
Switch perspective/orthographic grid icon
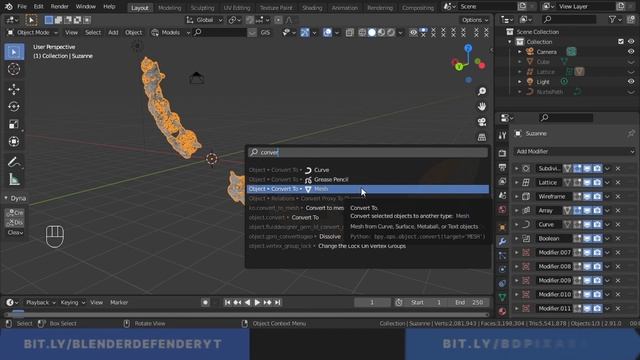tap(482, 137)
